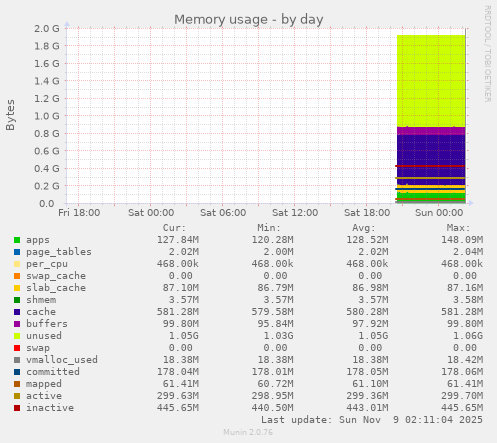Click the dark green shmem legend swatch
Screen dimensions: 497x443
(x=17, y=300)
